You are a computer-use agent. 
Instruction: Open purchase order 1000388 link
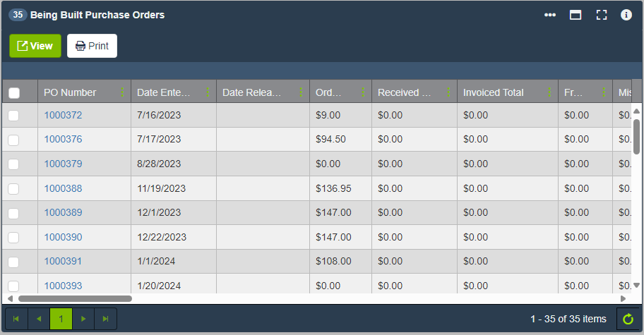coord(63,188)
